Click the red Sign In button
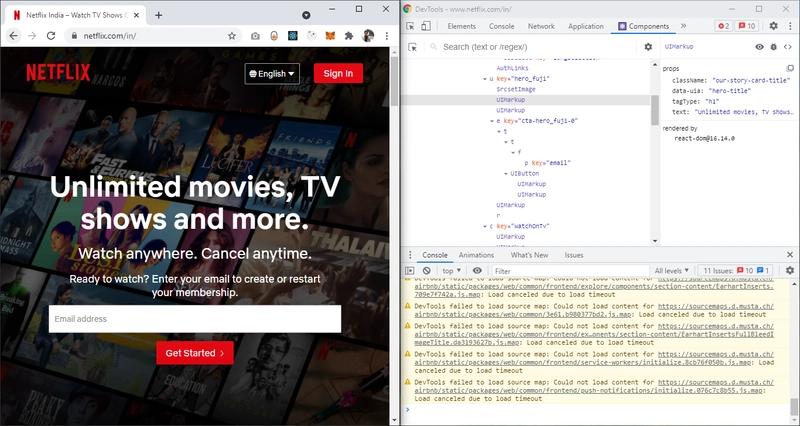 tap(338, 73)
